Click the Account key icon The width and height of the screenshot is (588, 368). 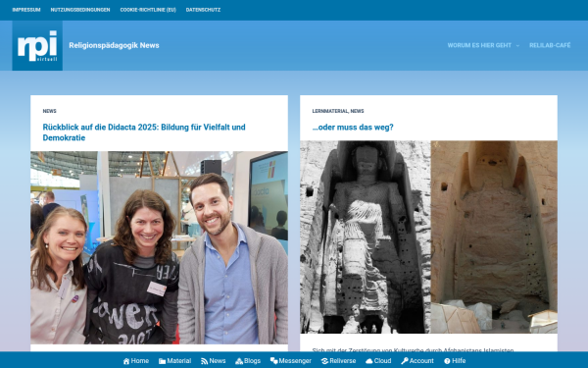click(405, 361)
